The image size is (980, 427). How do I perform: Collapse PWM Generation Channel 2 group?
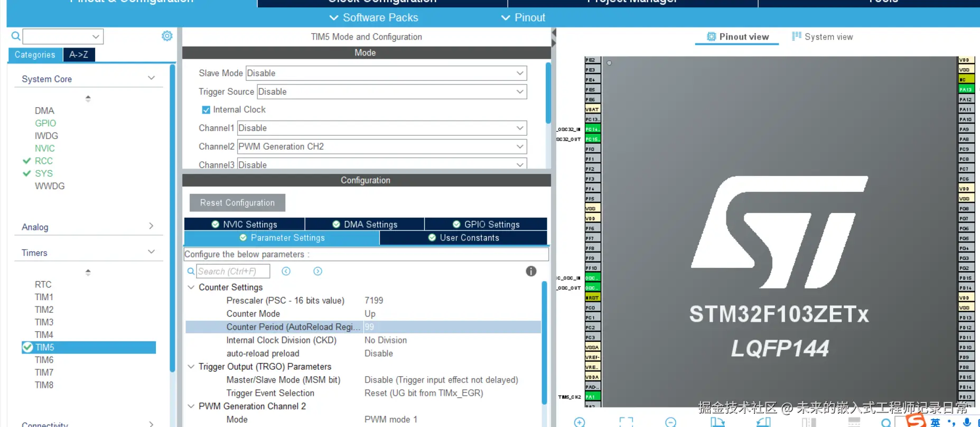point(191,406)
